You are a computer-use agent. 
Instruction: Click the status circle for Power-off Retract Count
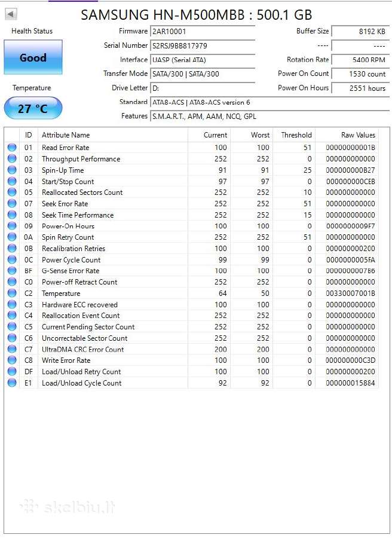[x=12, y=282]
